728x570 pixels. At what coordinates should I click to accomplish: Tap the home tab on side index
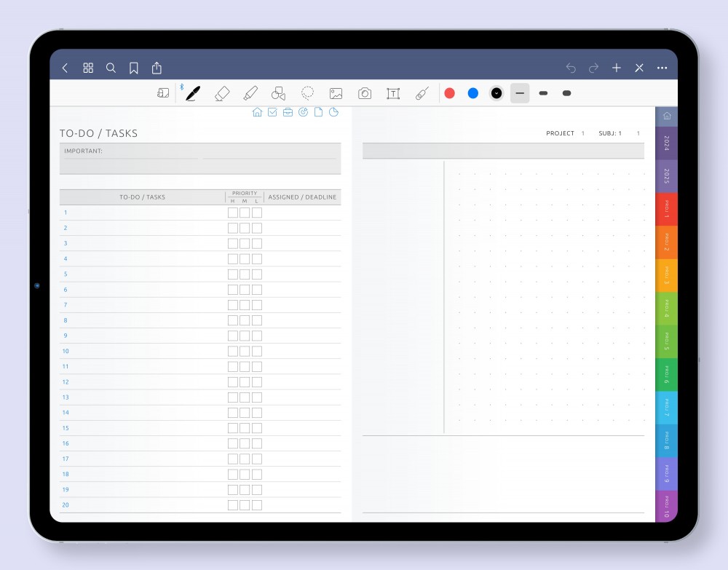[667, 116]
